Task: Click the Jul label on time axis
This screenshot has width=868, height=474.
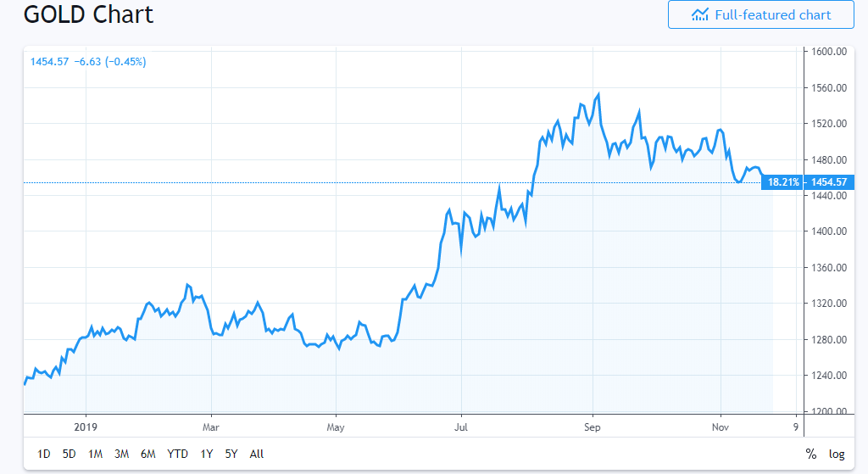Action: (x=461, y=427)
